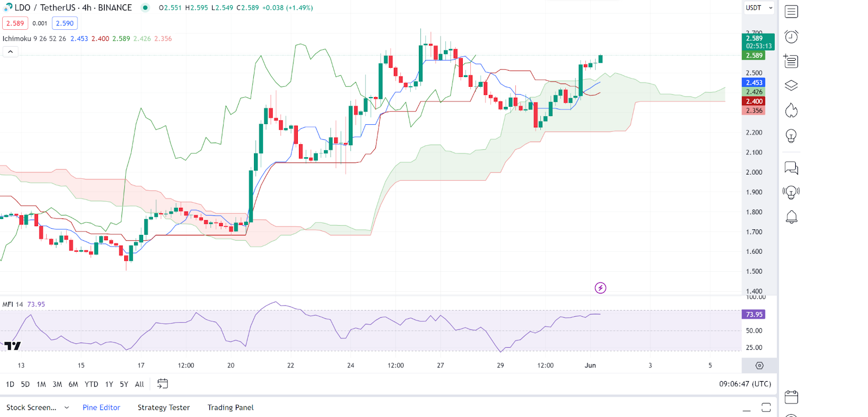Expand the Stock Screener dropdown arrow
The image size is (868, 417).
click(x=67, y=408)
